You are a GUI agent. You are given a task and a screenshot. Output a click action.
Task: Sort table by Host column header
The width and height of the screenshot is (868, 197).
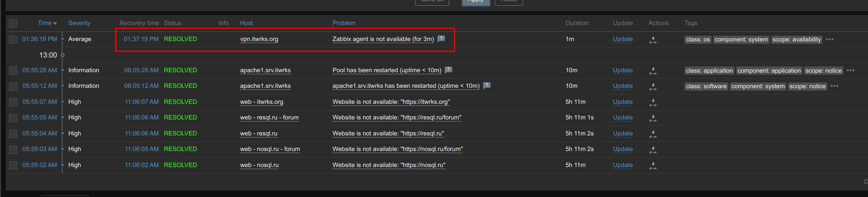click(246, 23)
